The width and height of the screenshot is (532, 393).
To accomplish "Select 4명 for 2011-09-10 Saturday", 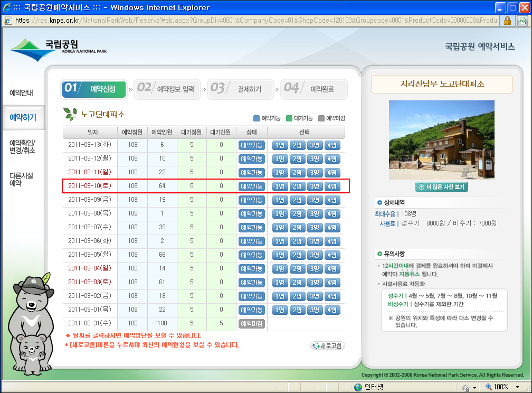I will click(x=332, y=186).
